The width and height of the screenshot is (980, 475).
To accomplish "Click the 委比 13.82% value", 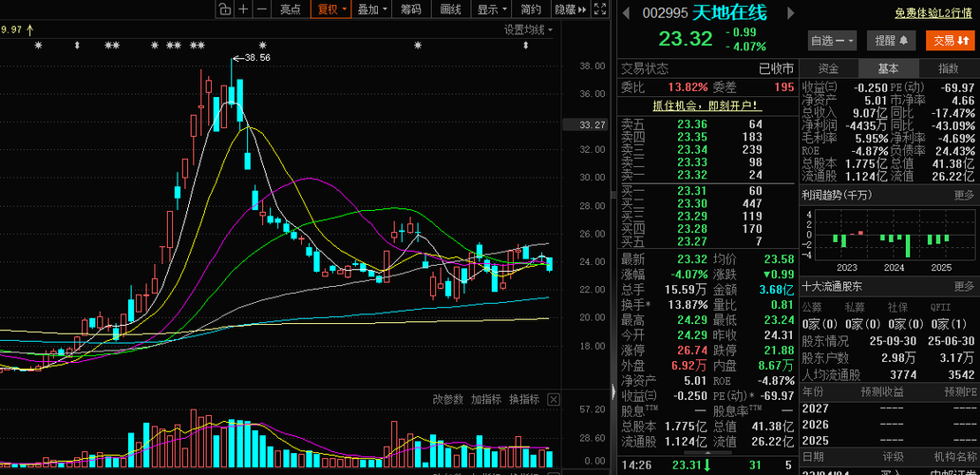I will coord(688,86).
